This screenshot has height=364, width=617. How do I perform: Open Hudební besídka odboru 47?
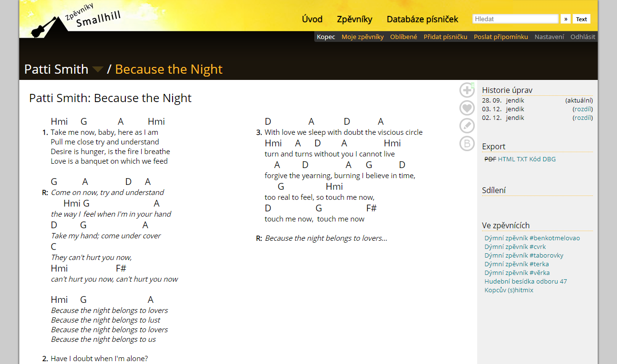tap(525, 281)
